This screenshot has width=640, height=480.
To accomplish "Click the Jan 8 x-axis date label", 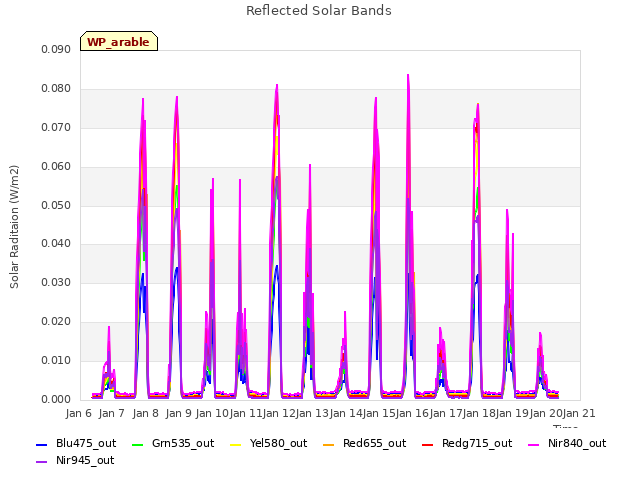I will coord(146,413).
